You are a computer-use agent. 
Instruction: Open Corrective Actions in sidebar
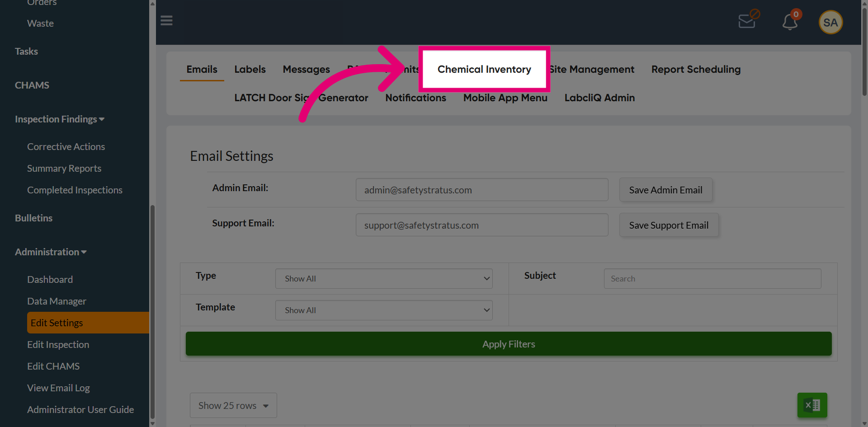66,147
